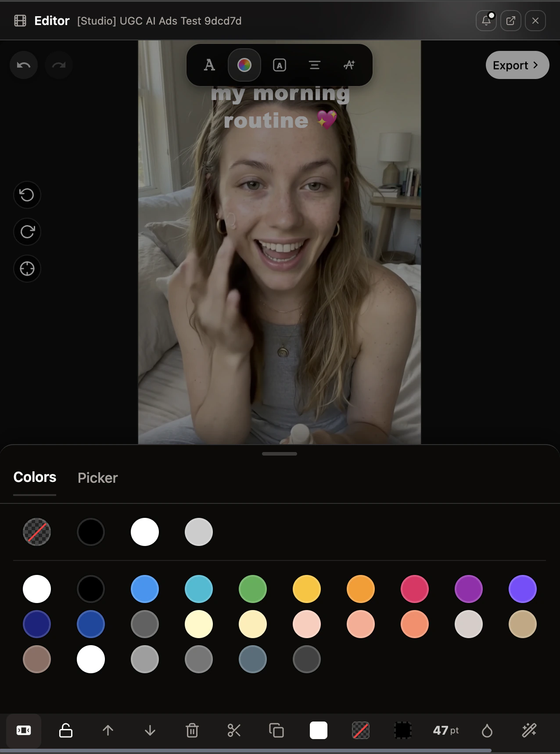Open the opacity droplet icon

tap(487, 730)
